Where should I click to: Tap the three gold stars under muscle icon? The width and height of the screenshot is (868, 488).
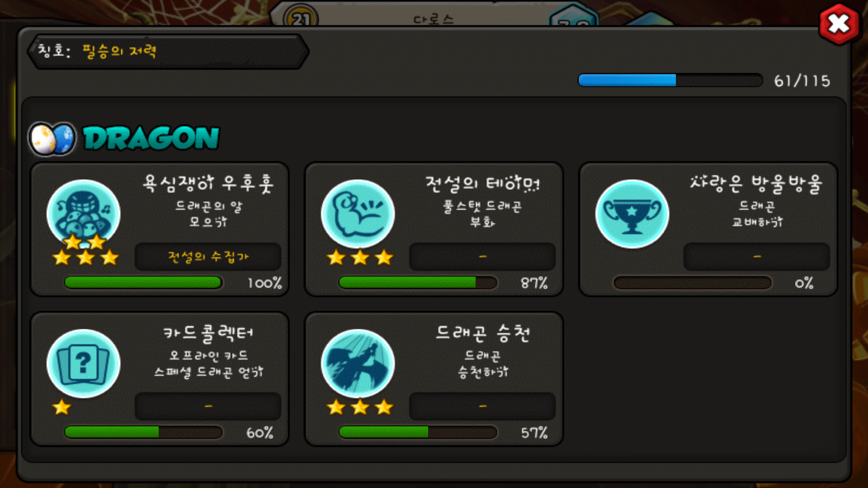pyautogui.click(x=360, y=258)
